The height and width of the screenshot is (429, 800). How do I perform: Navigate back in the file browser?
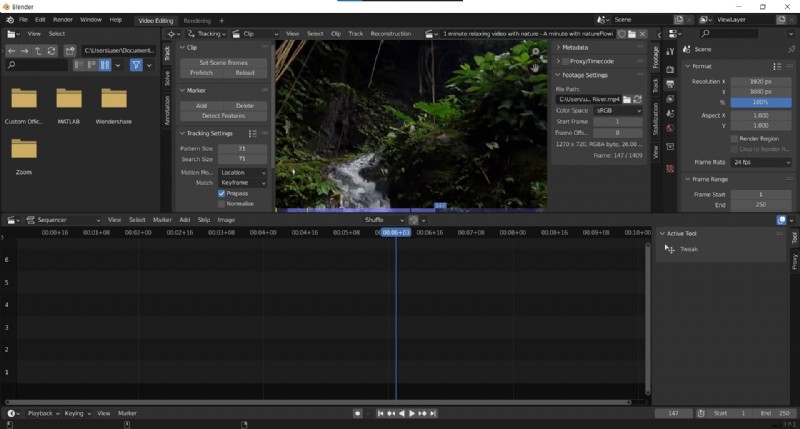tap(11, 51)
